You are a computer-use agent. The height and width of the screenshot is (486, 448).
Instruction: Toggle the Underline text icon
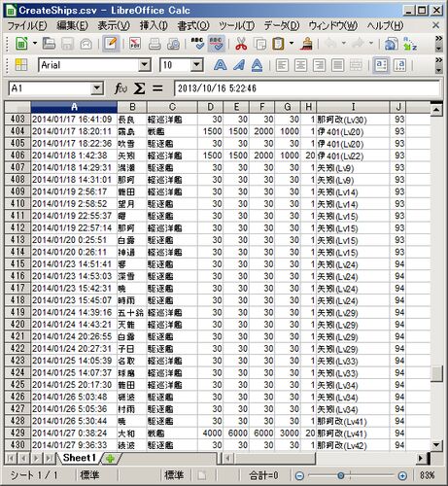pyautogui.click(x=258, y=65)
